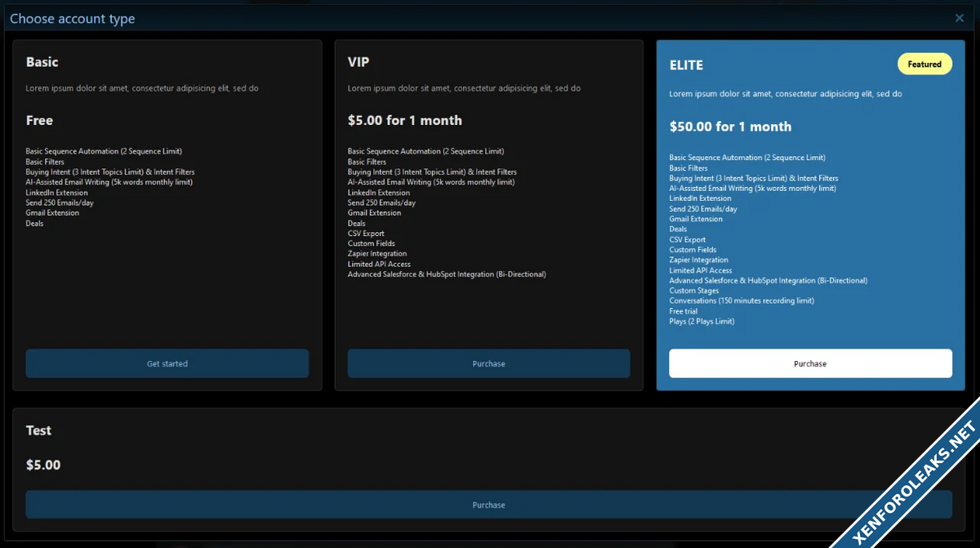Click Get started on the Basic plan
Screen dimensions: 980x548
(167, 363)
